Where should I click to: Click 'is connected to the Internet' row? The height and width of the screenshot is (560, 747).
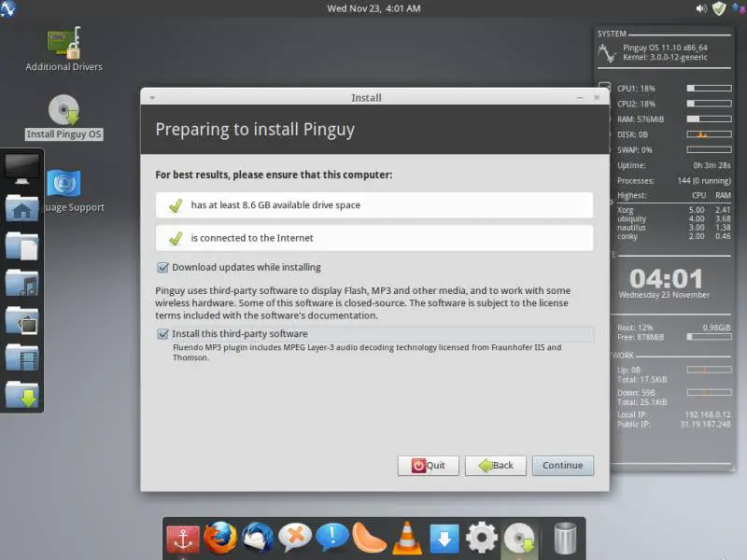pyautogui.click(x=374, y=238)
